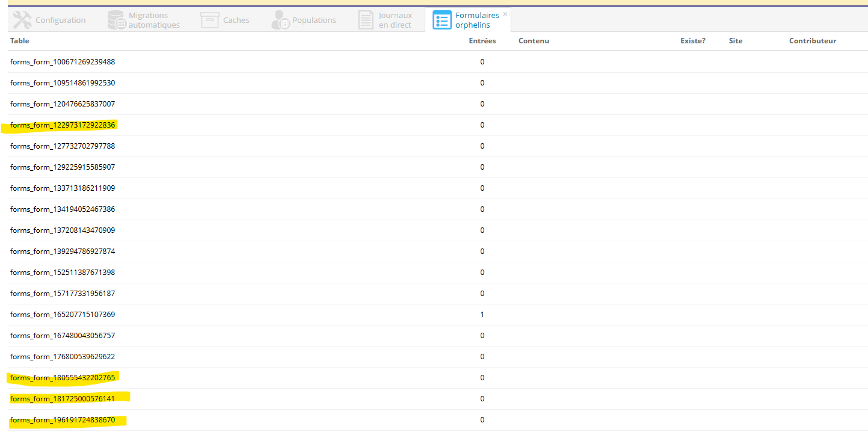Open the Migrations automatiques tab
868x432 pixels.
[154, 20]
